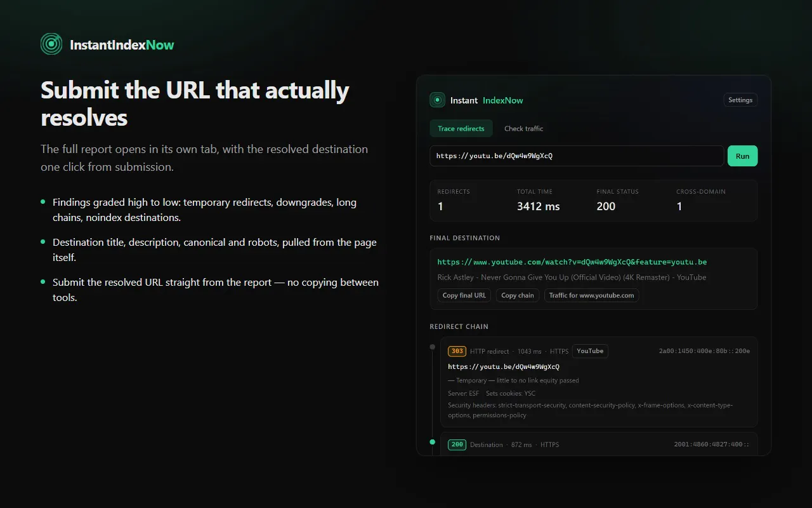This screenshot has height=508, width=812.
Task: Click the bullet about submitting the resolved URL
Action: (216, 290)
